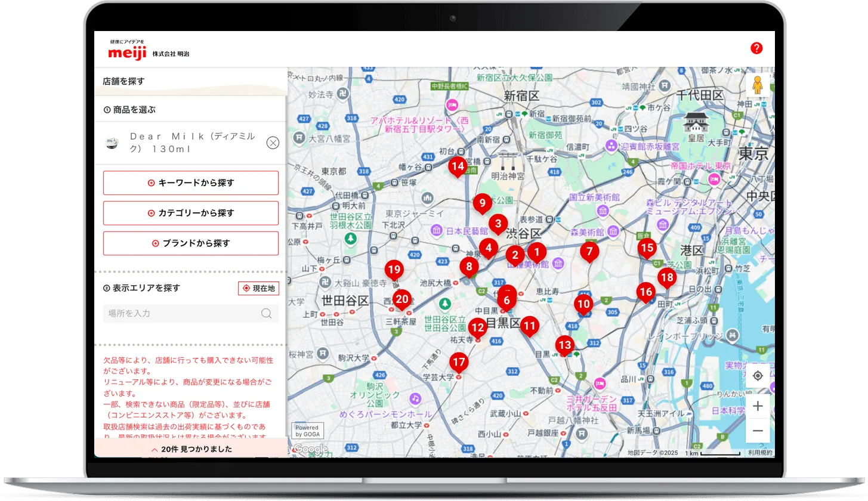868x501 pixels.
Task: Open store pin number 15
Action: click(647, 248)
